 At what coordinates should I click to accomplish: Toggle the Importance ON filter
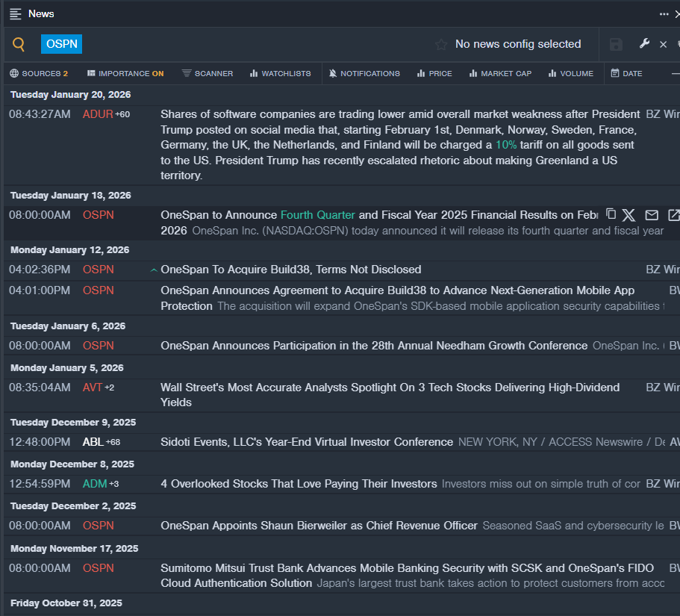coord(125,74)
